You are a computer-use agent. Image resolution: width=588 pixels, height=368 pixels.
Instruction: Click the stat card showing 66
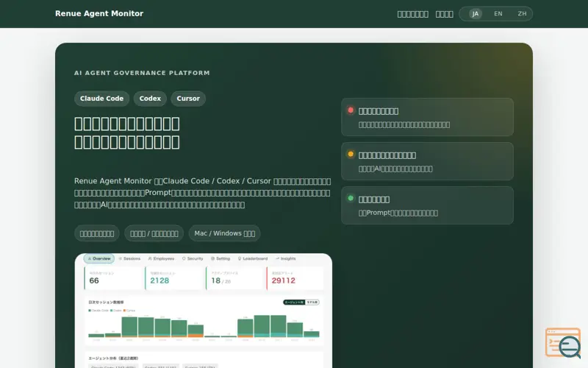(114, 278)
